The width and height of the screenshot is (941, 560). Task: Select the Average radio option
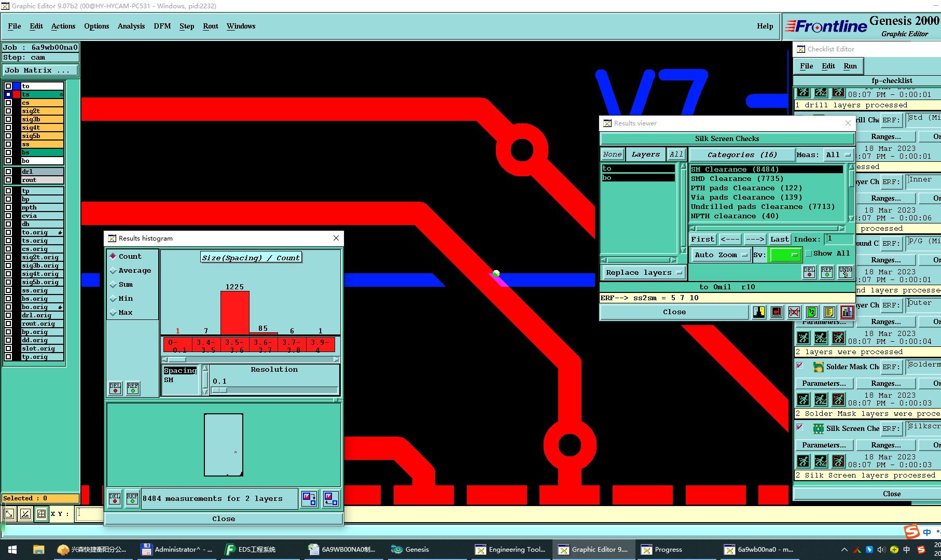tap(130, 270)
